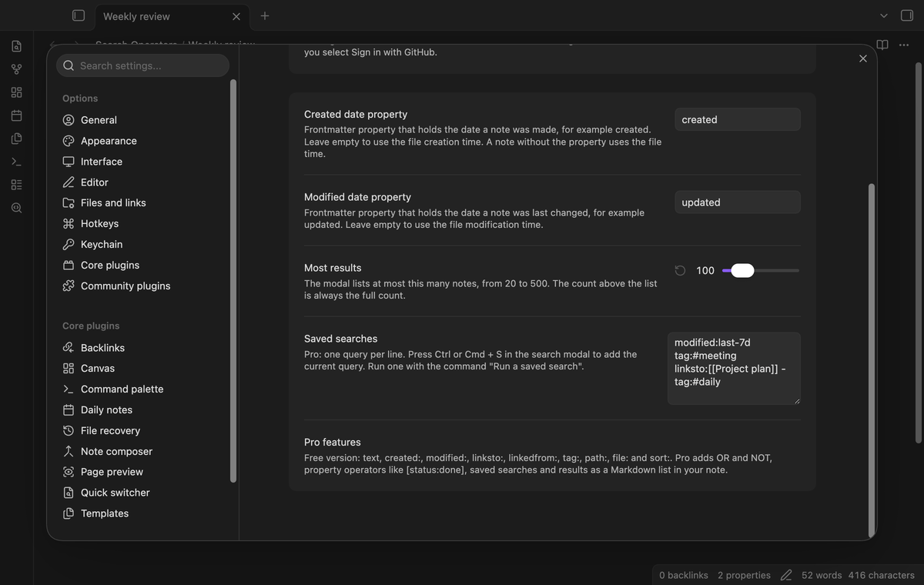The image size is (924, 585).
Task: Click the Created date property field
Action: pyautogui.click(x=738, y=119)
